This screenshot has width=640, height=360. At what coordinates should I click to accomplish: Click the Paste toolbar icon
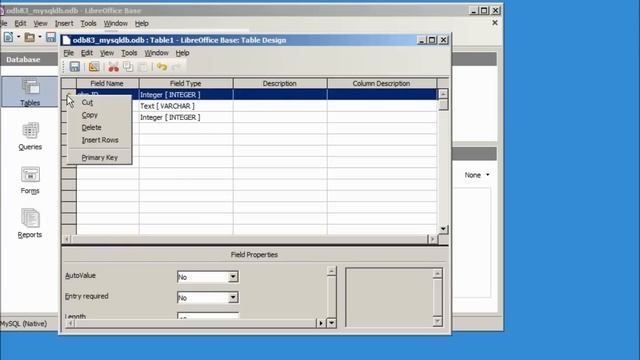[142, 67]
